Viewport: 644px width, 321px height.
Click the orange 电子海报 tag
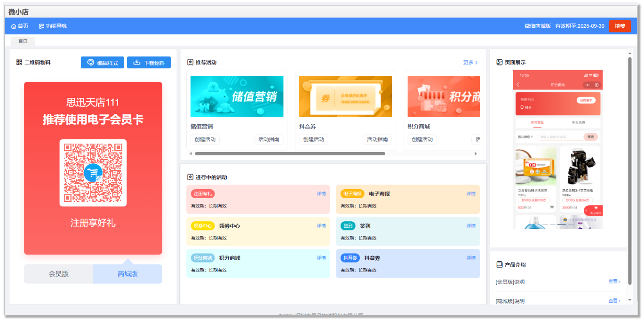[x=352, y=194]
